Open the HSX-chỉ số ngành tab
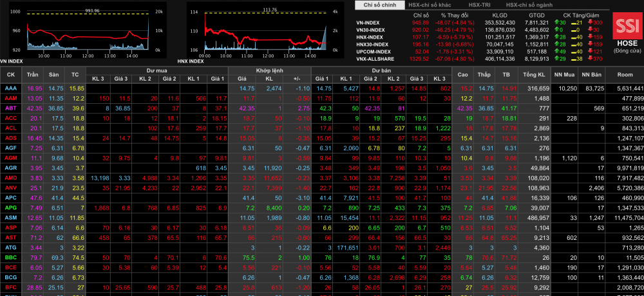The height and width of the screenshot is (296, 644). (x=529, y=5)
